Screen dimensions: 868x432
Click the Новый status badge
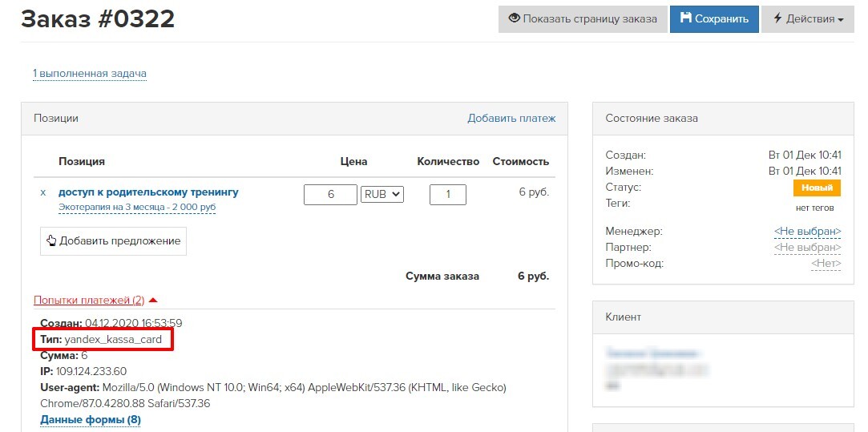(817, 188)
